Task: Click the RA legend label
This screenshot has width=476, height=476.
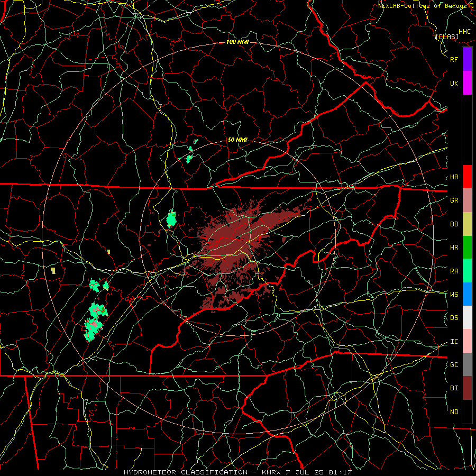Action: tap(454, 271)
